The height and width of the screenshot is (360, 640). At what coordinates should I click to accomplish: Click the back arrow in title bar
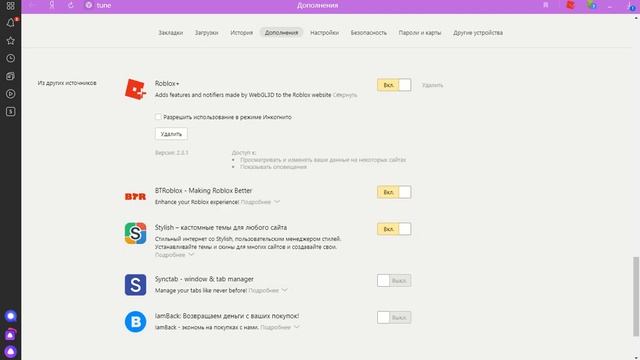(x=32, y=5)
